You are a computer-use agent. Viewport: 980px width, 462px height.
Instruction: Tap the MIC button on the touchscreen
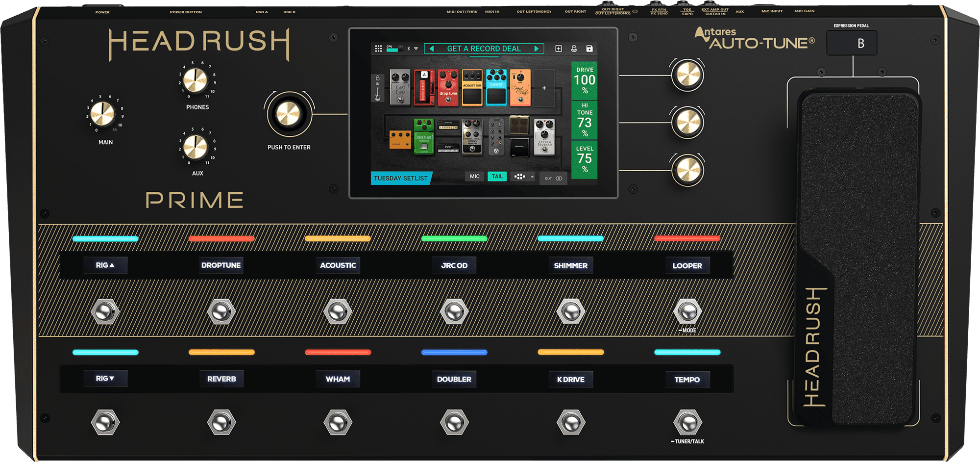[474, 177]
